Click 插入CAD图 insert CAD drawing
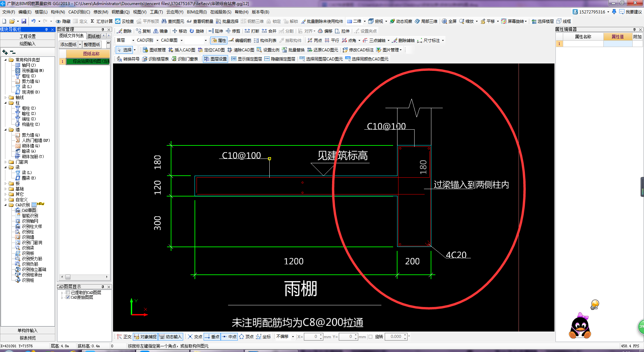This screenshot has height=352, width=644. [x=181, y=50]
